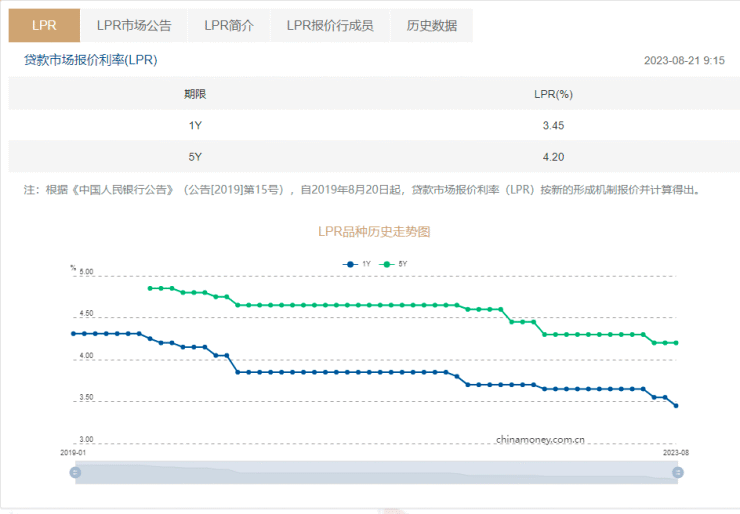Click the last 1Y data point on chart
740x514 pixels.
(676, 405)
